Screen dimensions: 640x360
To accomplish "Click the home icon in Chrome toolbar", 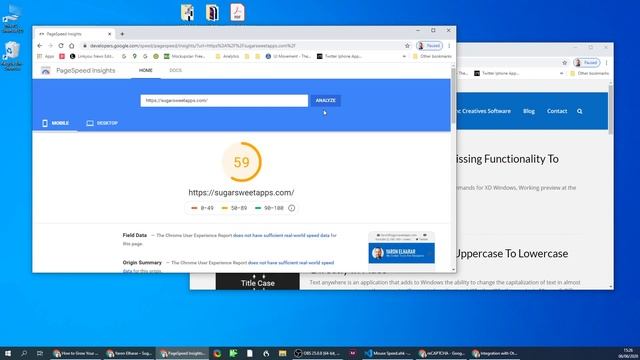I will [71, 46].
